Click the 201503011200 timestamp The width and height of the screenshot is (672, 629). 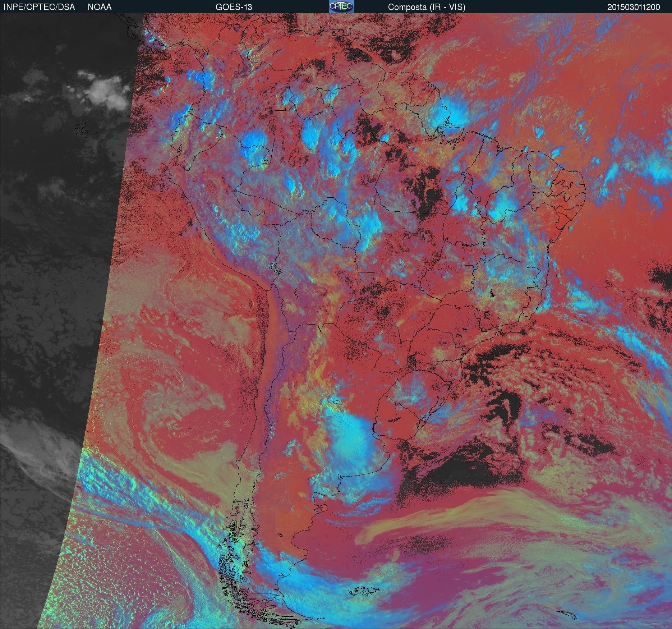(634, 7)
